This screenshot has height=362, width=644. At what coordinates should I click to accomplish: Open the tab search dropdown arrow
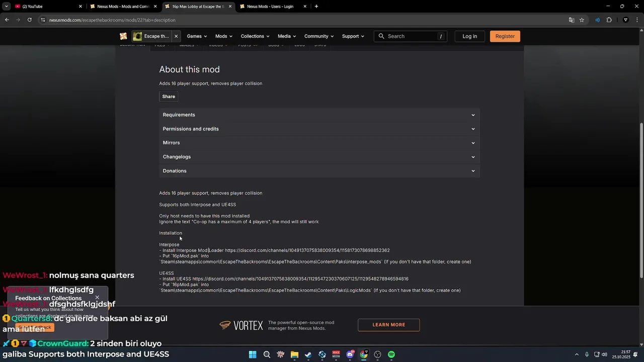click(6, 7)
